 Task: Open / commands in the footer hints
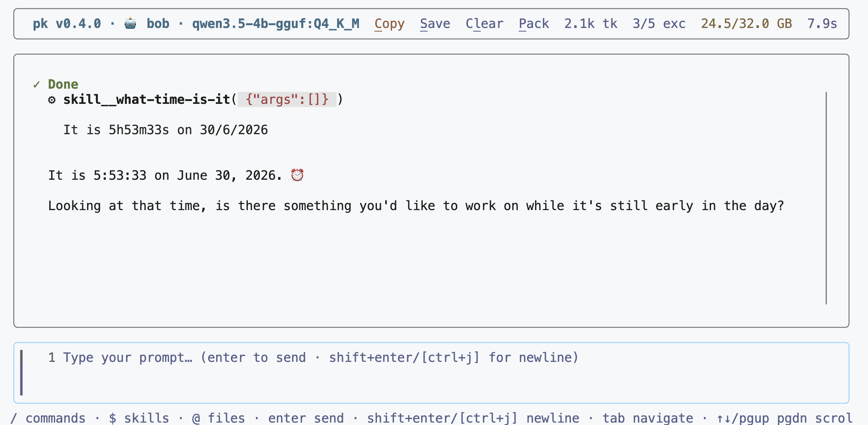pyautogui.click(x=48, y=418)
